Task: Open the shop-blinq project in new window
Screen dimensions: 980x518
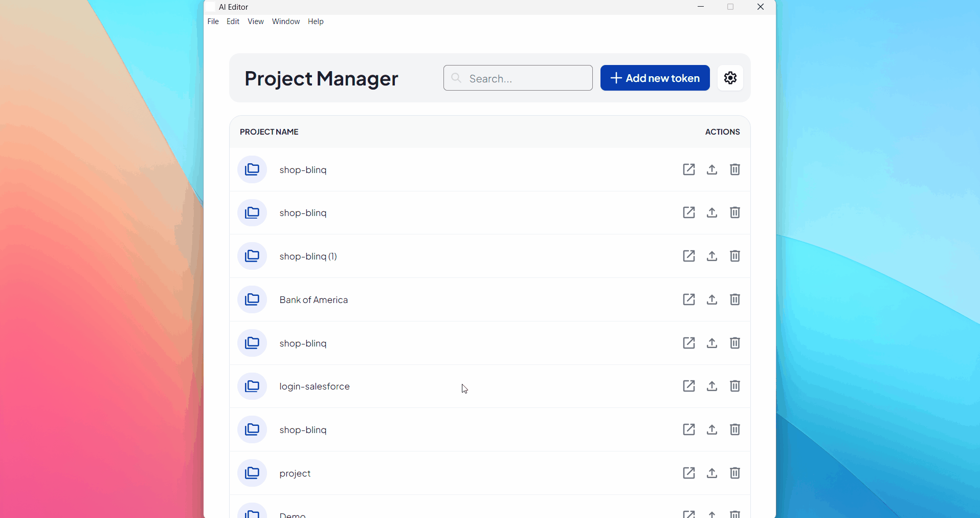Action: (x=688, y=169)
